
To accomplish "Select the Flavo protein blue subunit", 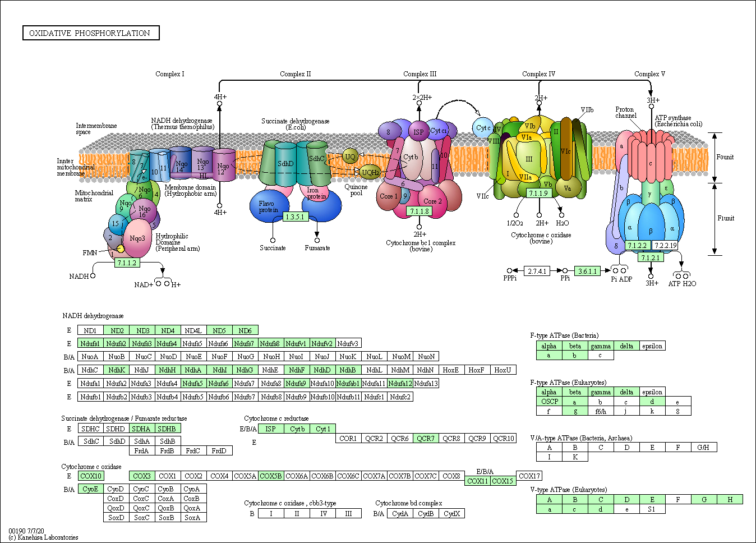I will coord(269,206).
